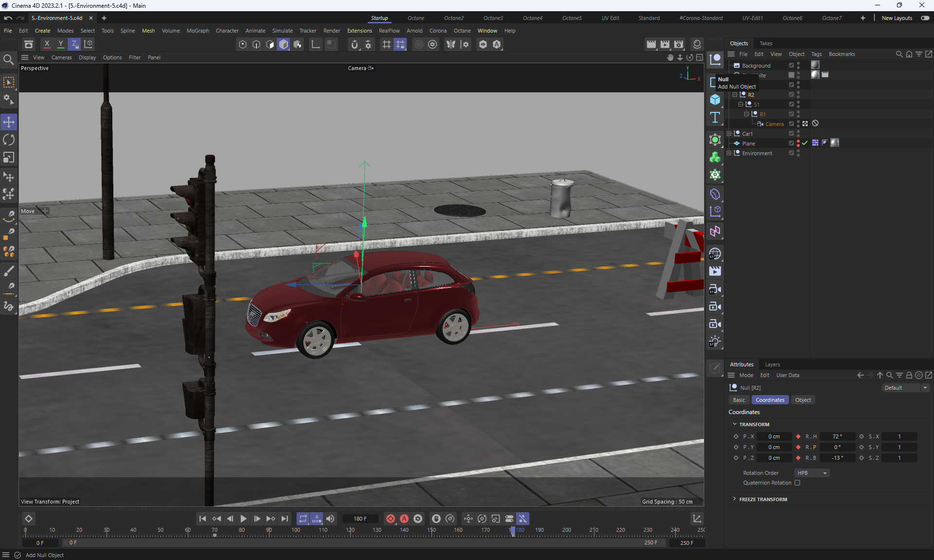Expand the Environment object in tree
Screen dimensions: 934x560
click(729, 153)
